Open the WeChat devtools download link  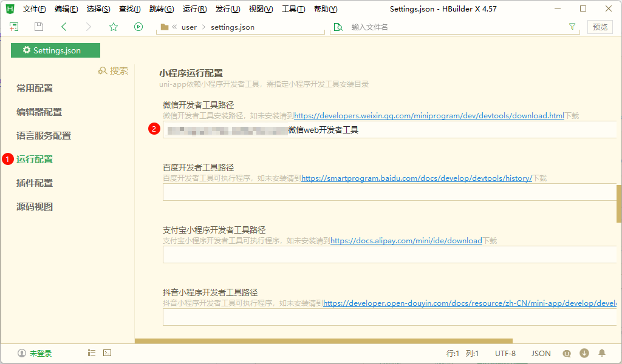click(429, 116)
